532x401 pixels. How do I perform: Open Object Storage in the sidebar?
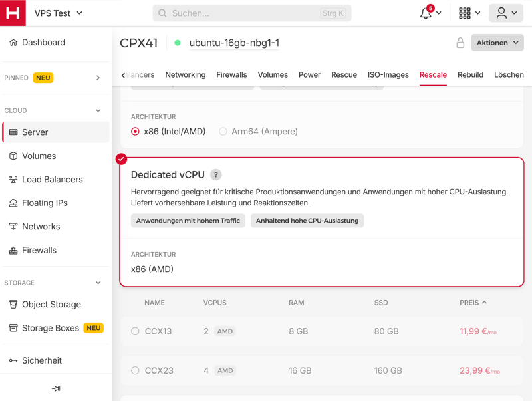(51, 305)
